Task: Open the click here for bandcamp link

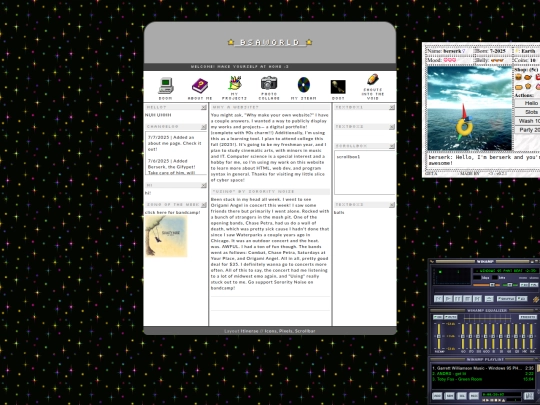Action: pos(172,212)
